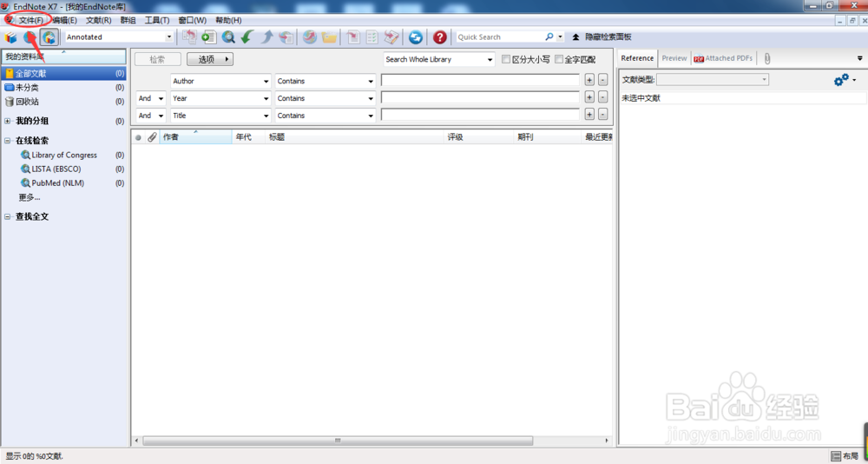Open the Title field dropdown
Viewport: 868px width, 464px height.
click(220, 116)
